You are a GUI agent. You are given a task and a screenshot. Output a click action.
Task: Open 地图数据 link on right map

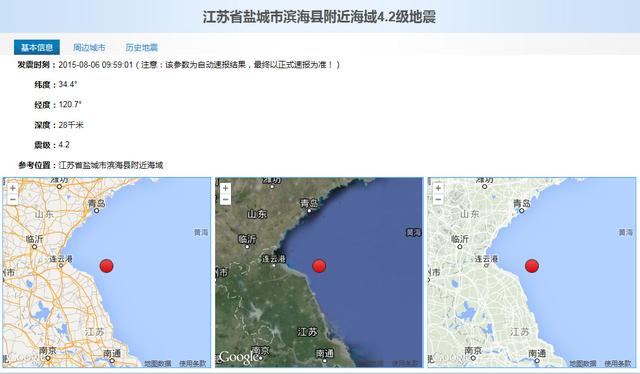[x=583, y=363]
